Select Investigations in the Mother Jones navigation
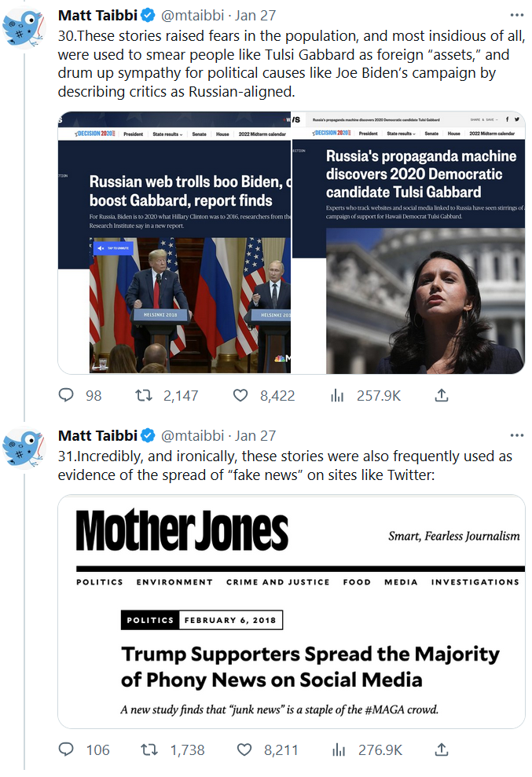Image resolution: width=532 pixels, height=777 pixels. click(475, 582)
